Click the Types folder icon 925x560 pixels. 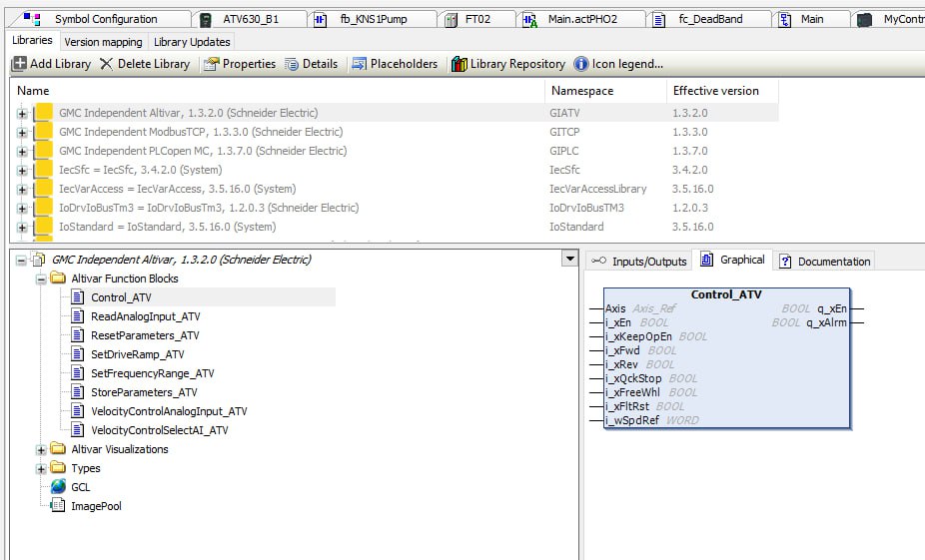point(58,467)
